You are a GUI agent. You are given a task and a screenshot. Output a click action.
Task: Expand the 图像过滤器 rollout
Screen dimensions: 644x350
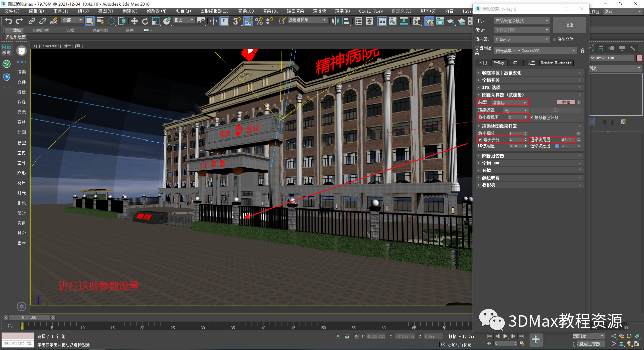pyautogui.click(x=494, y=156)
